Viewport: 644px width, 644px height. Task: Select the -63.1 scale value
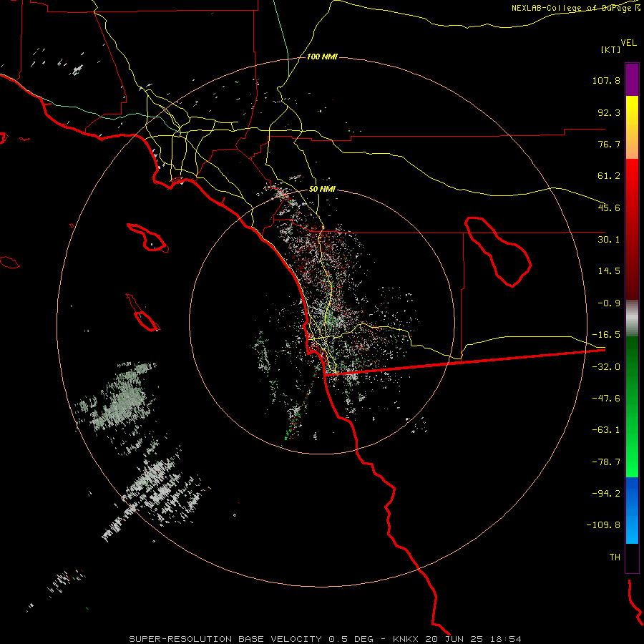point(606,430)
